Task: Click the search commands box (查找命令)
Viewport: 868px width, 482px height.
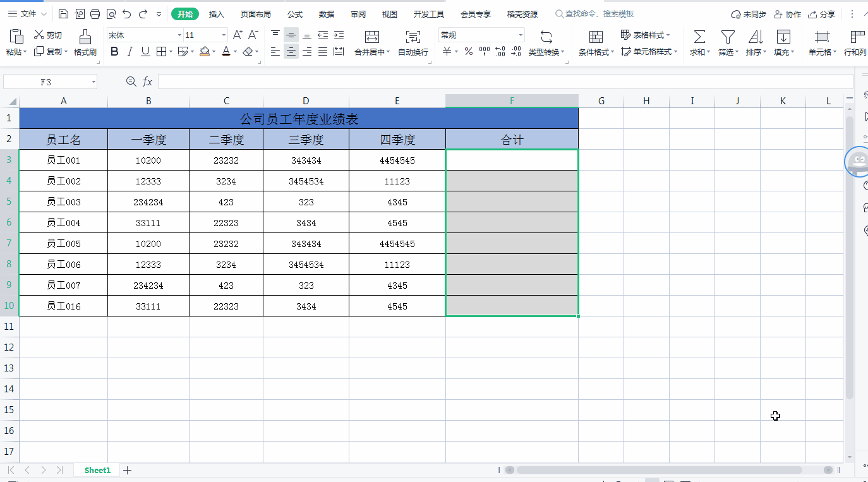Action: 594,14
